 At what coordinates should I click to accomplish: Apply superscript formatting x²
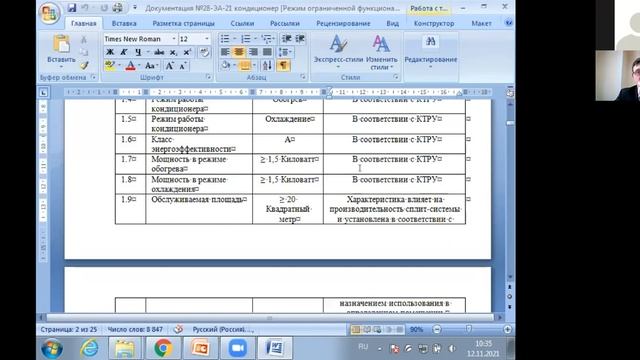(187, 52)
